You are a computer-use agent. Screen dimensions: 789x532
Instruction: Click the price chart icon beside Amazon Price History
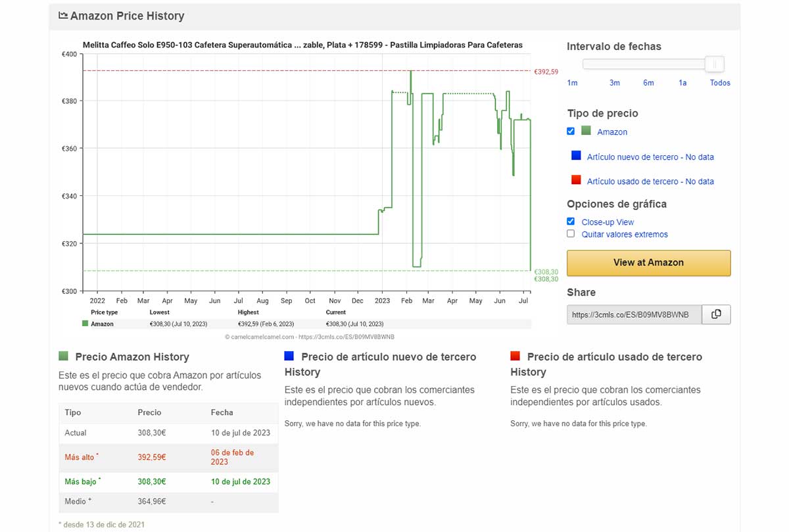[x=62, y=15]
